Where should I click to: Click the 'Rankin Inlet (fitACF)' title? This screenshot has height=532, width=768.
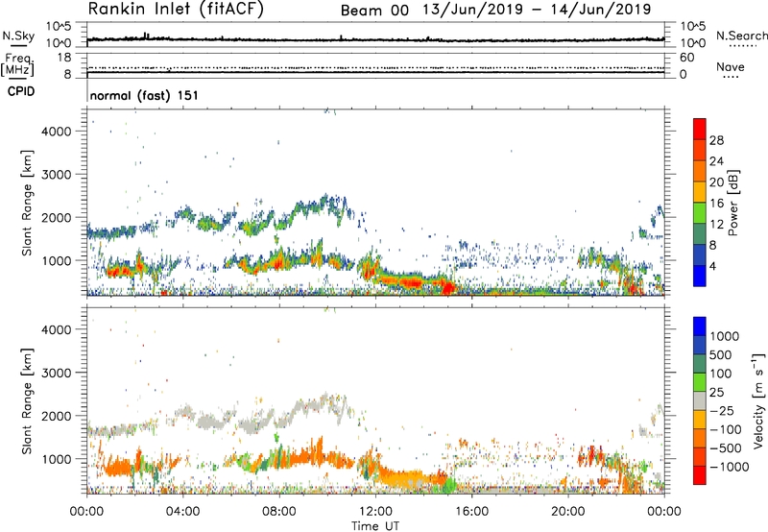tap(176, 9)
